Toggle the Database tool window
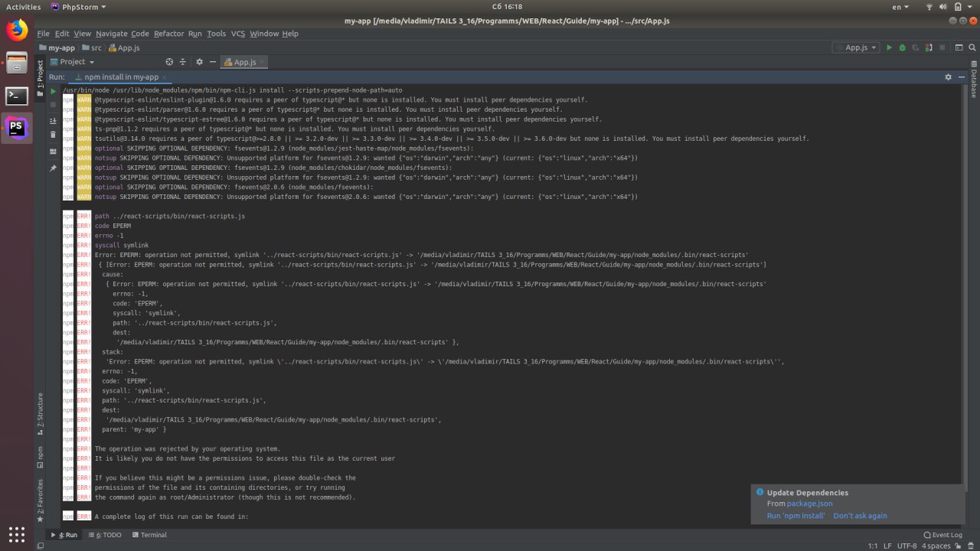The height and width of the screenshot is (551, 980). coord(974,79)
